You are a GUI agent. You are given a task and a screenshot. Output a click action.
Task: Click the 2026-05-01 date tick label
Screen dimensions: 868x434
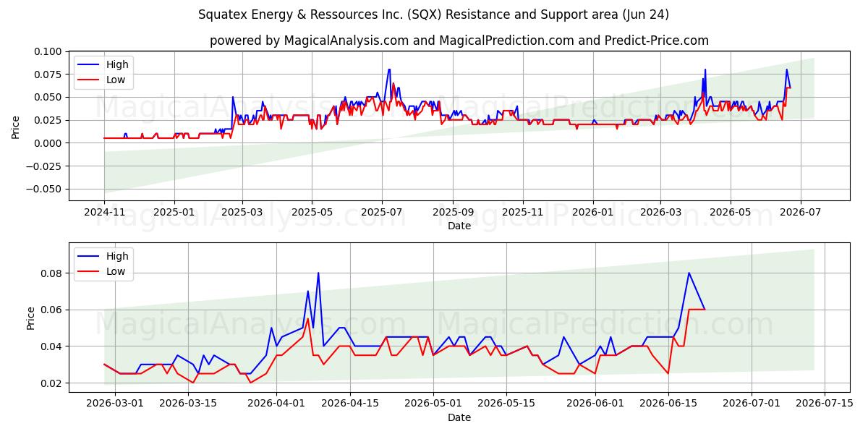coord(434,404)
